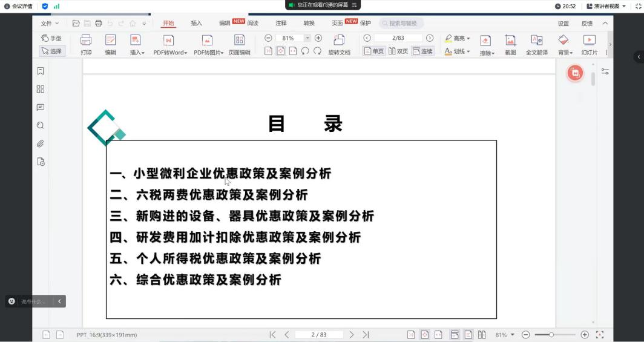Open the 81% zoom level dropdown in toolbar

click(307, 38)
